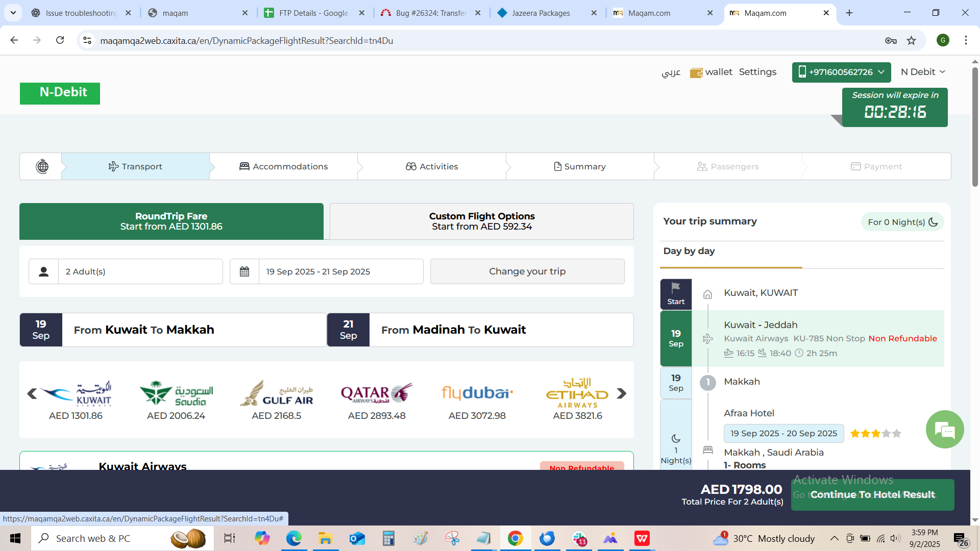980x551 pixels.
Task: Click the globe icon in the step bar
Action: 42,166
